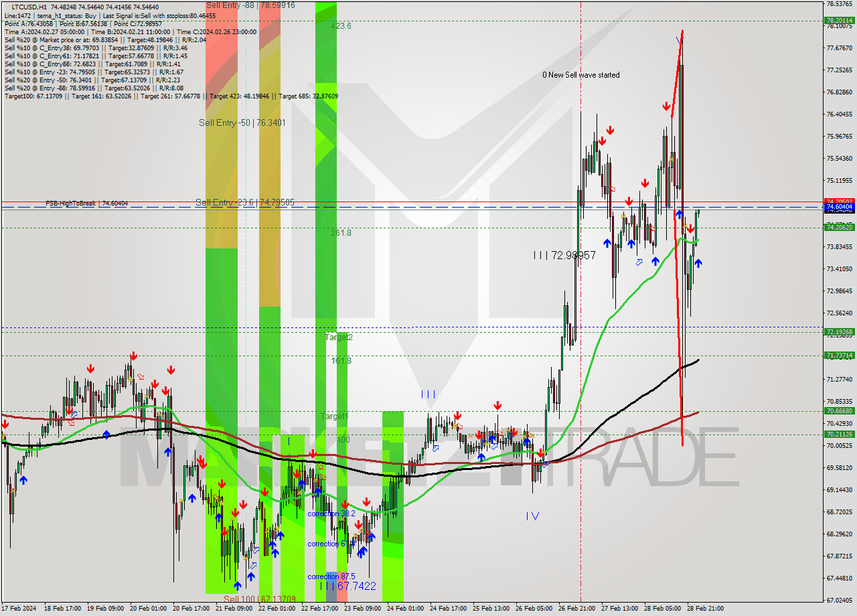Click the 'I I I 67.7422' wave label
The width and height of the screenshot is (857, 616).
(347, 586)
